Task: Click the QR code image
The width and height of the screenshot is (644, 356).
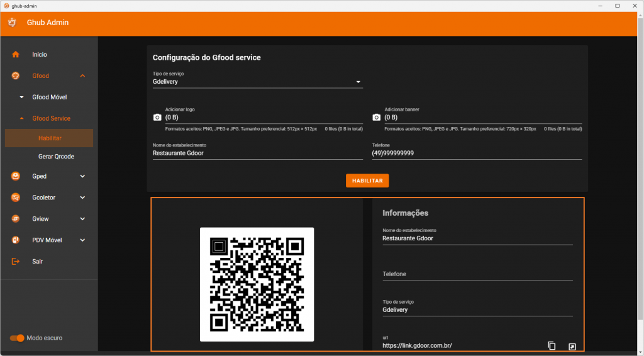Action: tap(257, 284)
